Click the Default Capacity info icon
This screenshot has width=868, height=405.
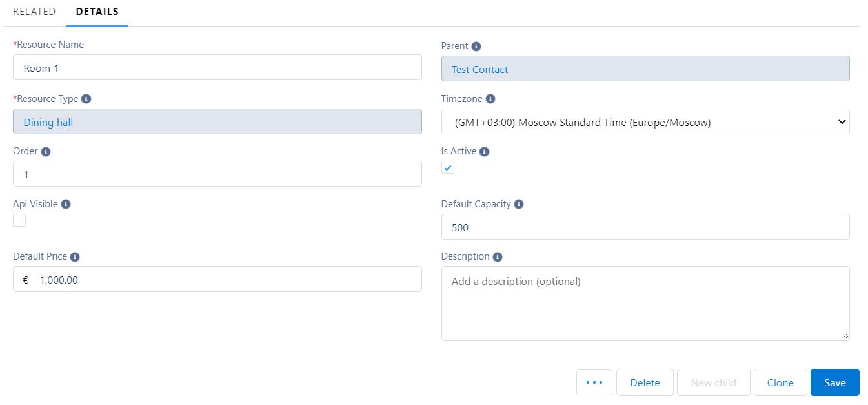pos(519,204)
